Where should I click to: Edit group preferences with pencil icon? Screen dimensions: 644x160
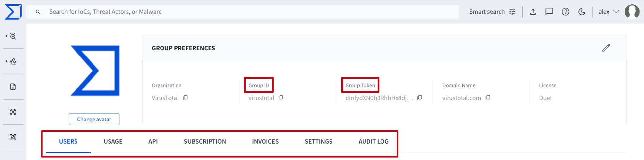point(606,48)
